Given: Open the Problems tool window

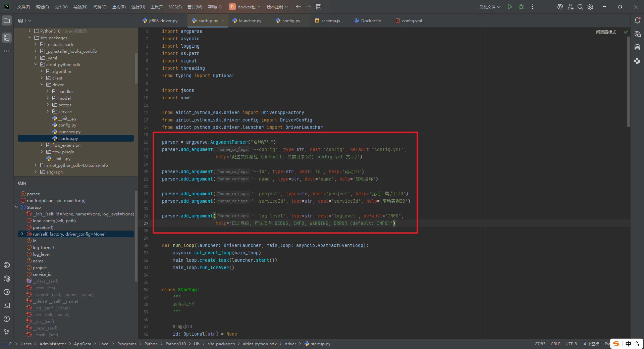Looking at the screenshot, I should pos(7,319).
